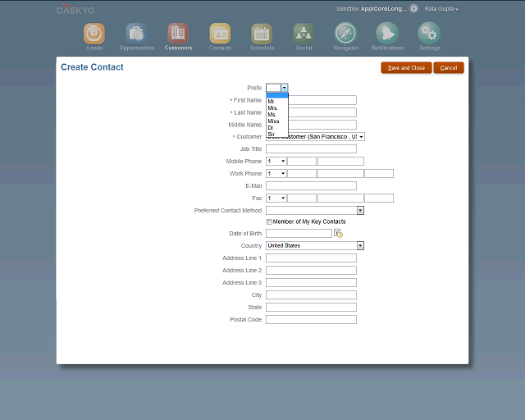Click Work Phone area code field
The height and width of the screenshot is (420, 525).
[302, 173]
